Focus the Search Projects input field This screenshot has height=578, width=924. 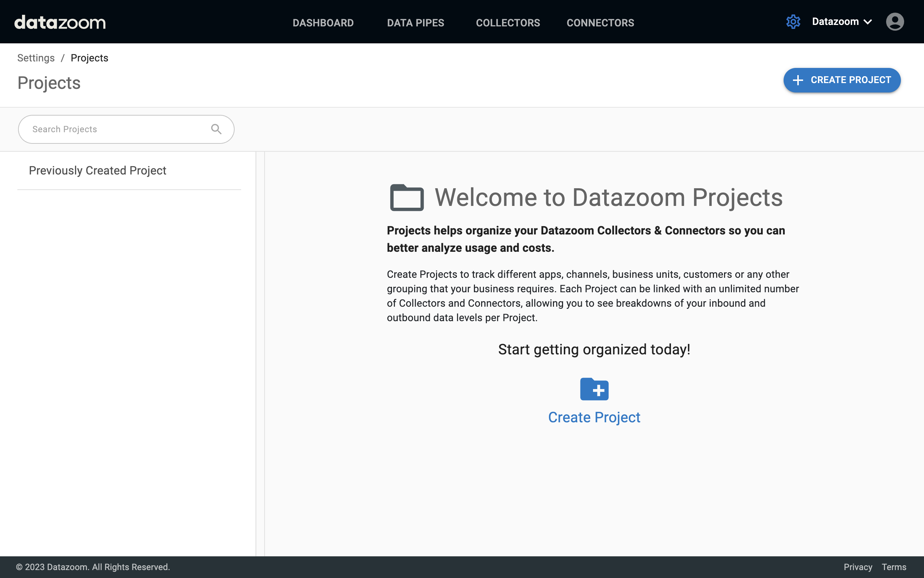point(126,129)
